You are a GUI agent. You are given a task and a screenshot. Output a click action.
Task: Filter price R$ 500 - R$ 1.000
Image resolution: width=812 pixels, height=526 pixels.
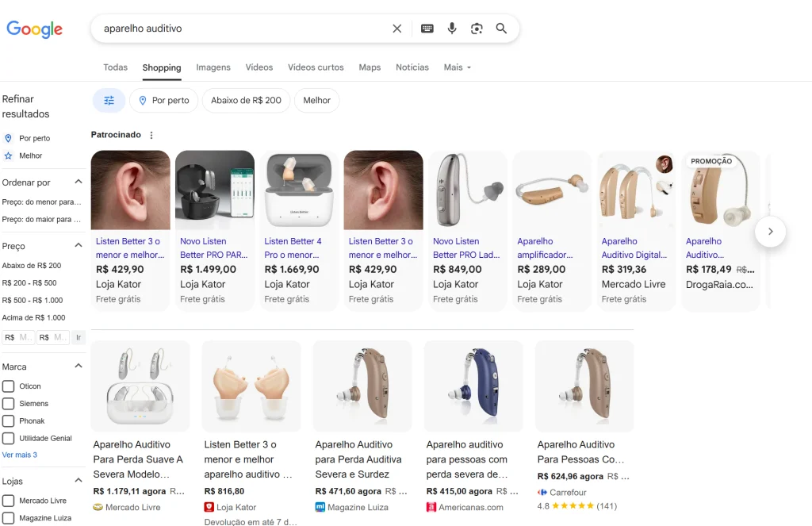coord(32,301)
